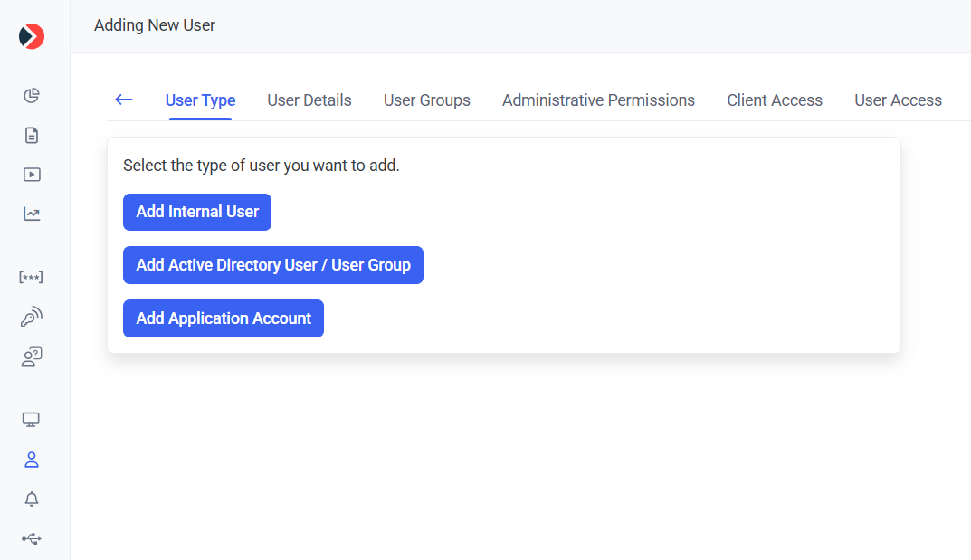Open the pie chart dashboard icon

click(x=32, y=96)
